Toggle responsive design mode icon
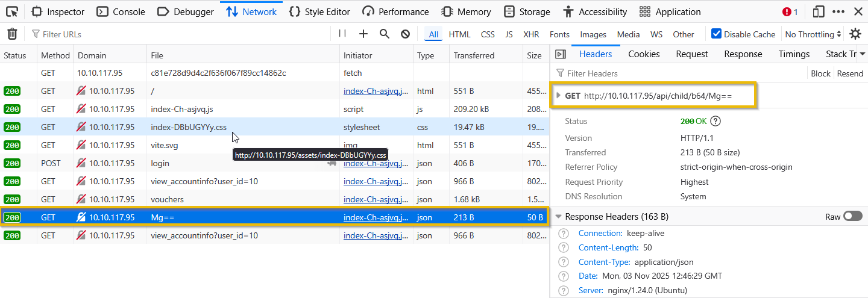The height and width of the screenshot is (298, 868). 818,11
